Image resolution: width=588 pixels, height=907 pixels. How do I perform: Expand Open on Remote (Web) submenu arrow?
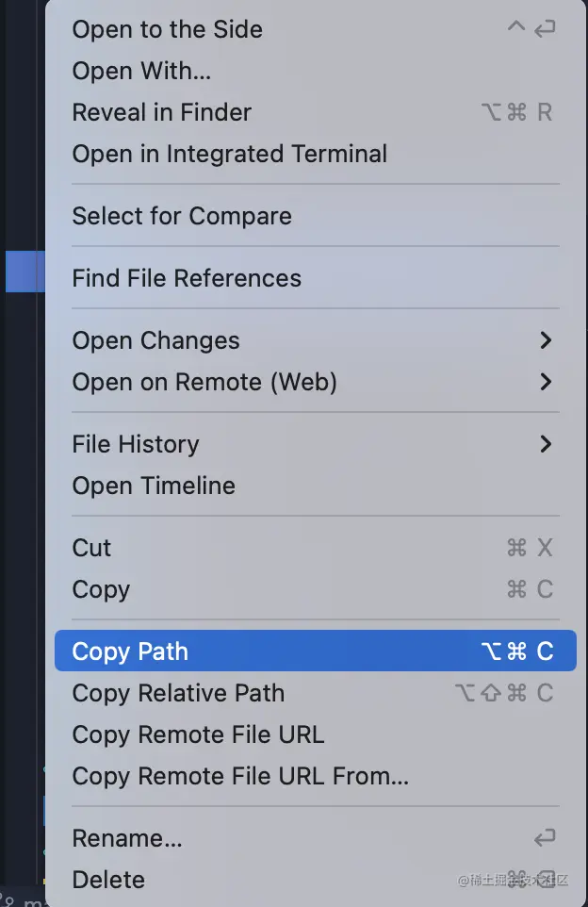point(546,382)
